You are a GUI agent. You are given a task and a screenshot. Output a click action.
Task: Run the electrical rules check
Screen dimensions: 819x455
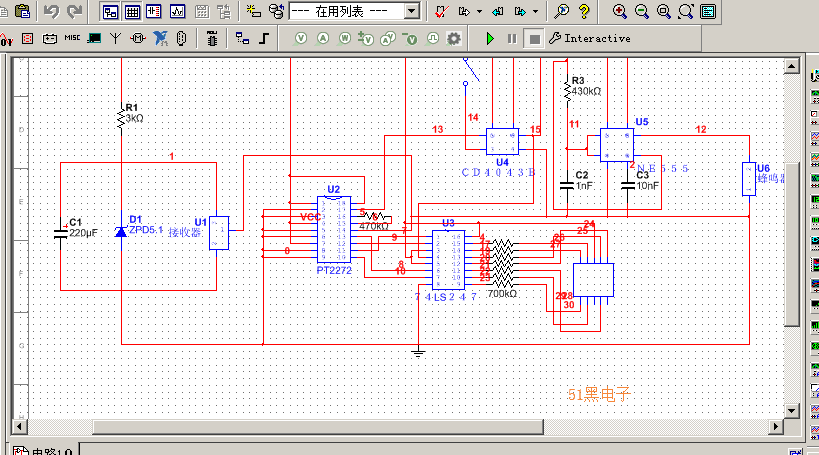point(442,11)
